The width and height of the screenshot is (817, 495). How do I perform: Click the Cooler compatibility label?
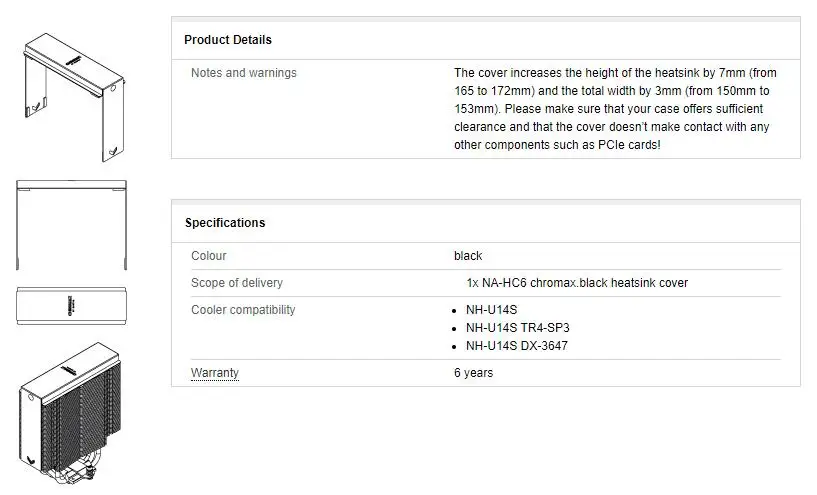point(243,310)
